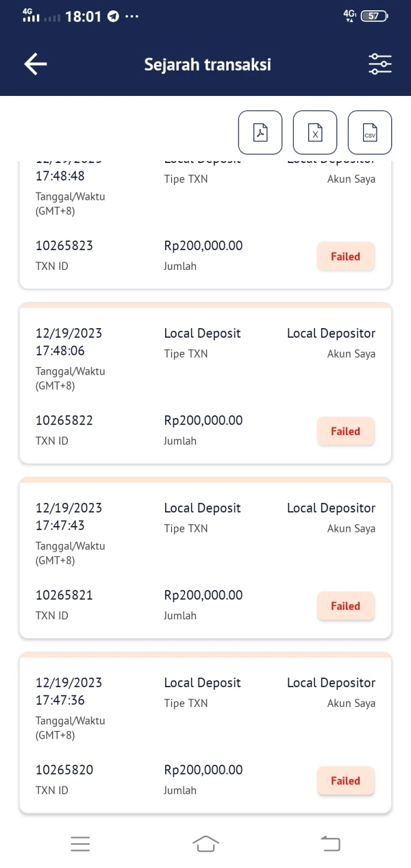Tap Failed status for TXN 10265822

coord(345,432)
